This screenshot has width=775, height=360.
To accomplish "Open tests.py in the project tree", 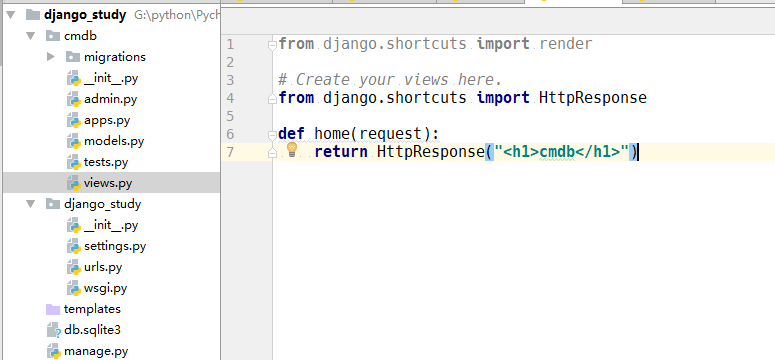I will [106, 162].
